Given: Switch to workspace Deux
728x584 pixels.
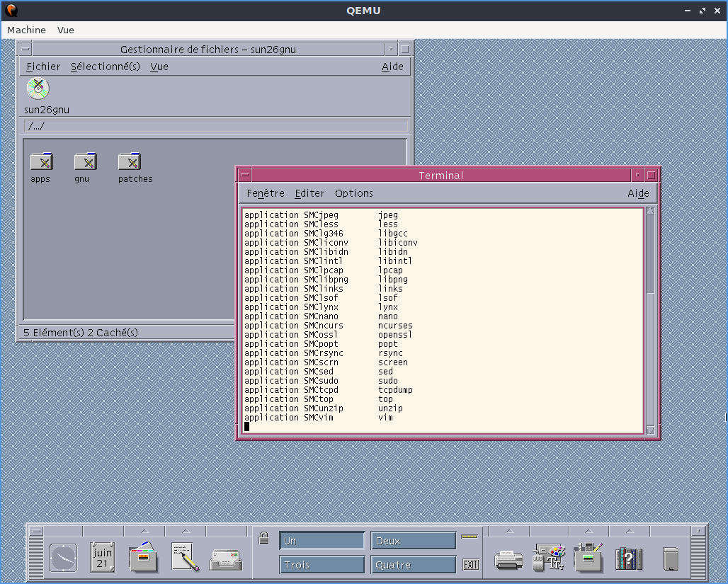Looking at the screenshot, I should tap(413, 541).
